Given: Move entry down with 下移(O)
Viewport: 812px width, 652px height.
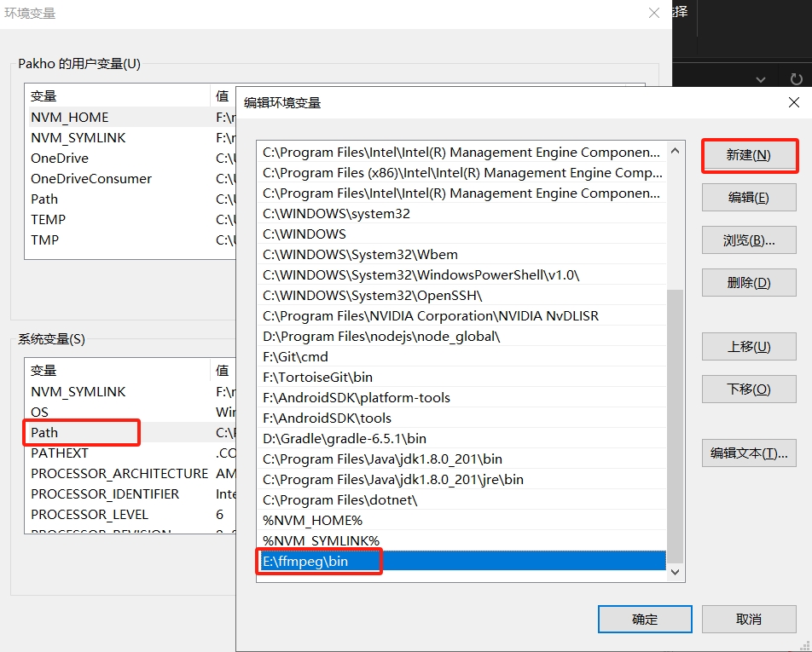Looking at the screenshot, I should pos(748,389).
